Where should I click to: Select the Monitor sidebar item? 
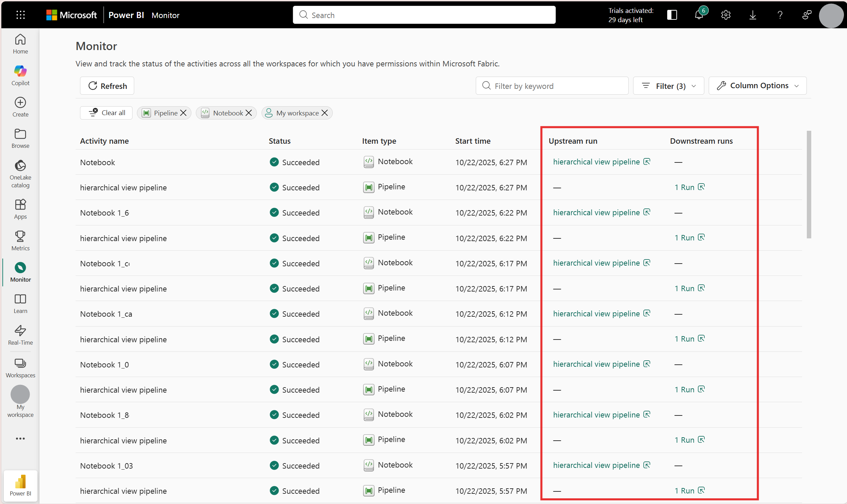pos(20,272)
